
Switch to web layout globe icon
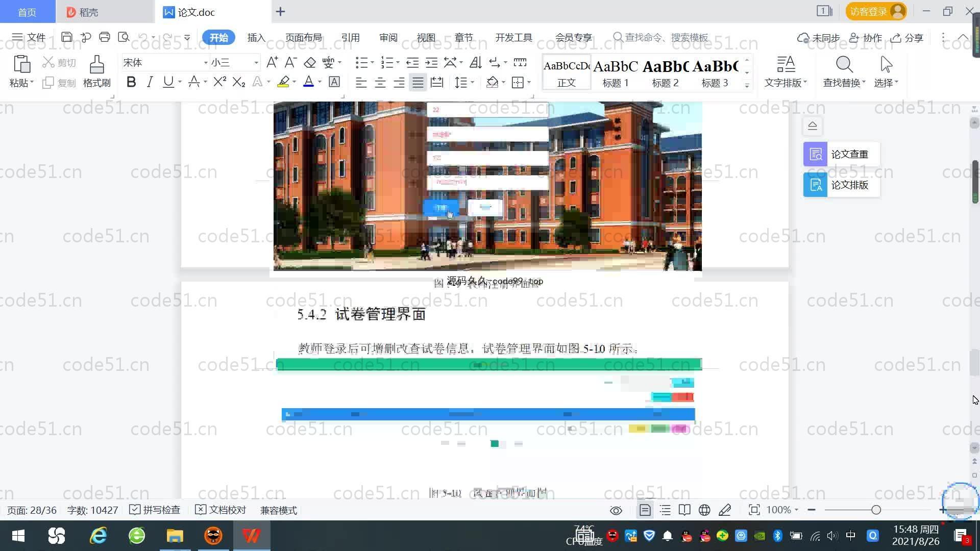pyautogui.click(x=704, y=510)
